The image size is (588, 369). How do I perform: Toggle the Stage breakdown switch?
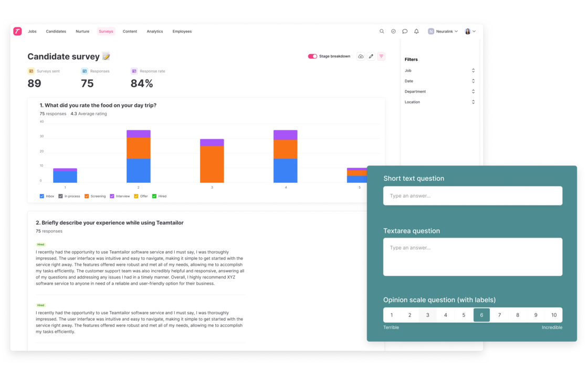[312, 56]
